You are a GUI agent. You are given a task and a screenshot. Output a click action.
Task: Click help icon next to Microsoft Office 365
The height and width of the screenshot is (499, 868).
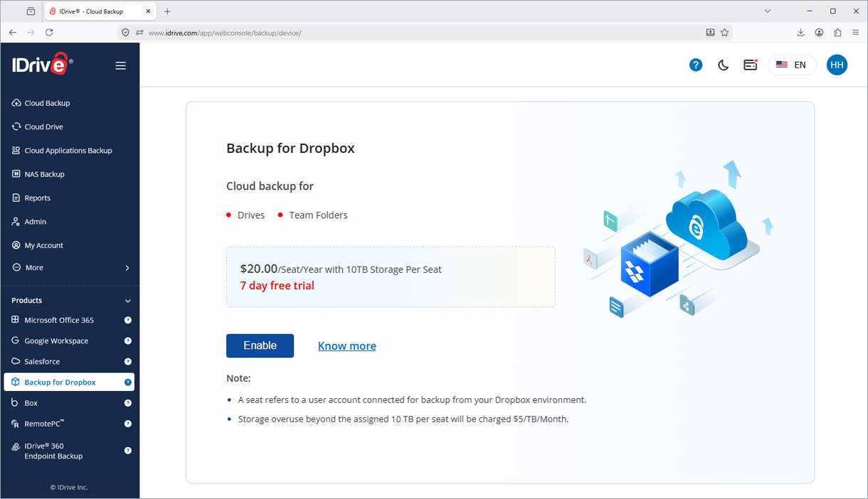(128, 320)
